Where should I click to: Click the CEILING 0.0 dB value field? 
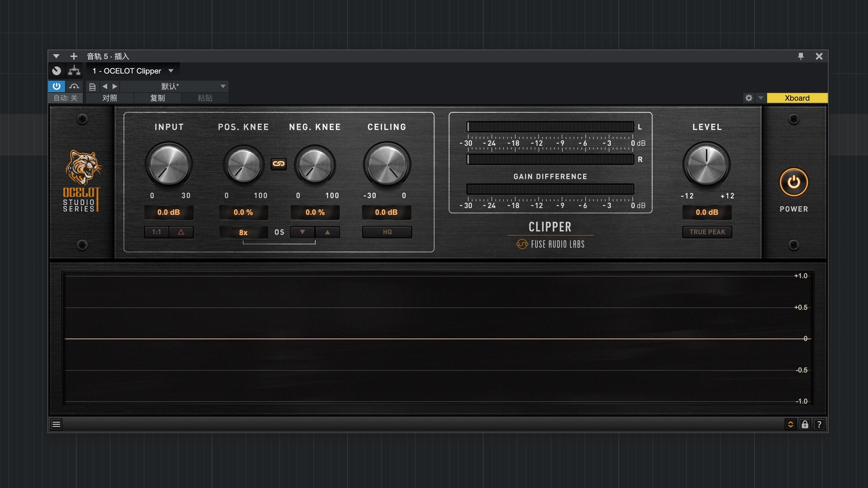click(x=387, y=212)
